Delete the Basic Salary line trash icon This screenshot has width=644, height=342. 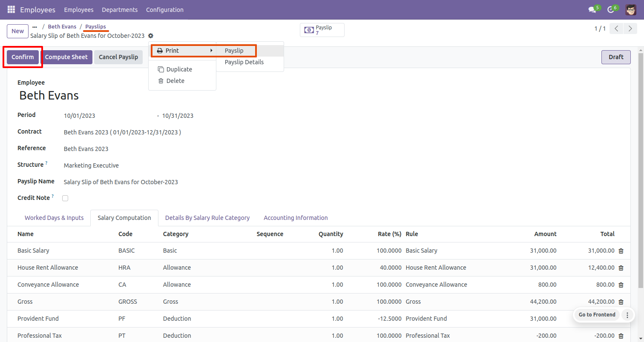pyautogui.click(x=621, y=251)
